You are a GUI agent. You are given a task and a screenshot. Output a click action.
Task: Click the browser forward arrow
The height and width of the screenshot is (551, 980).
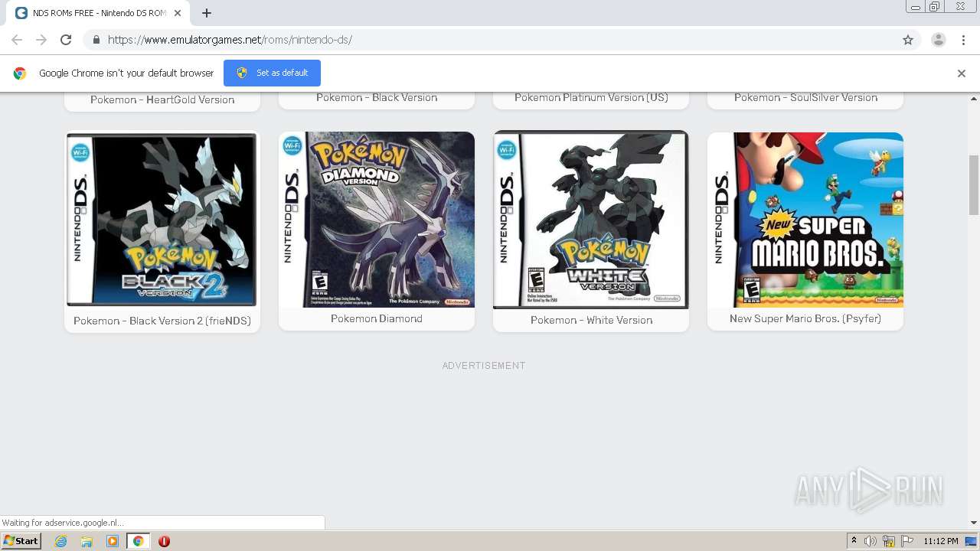tap(41, 40)
